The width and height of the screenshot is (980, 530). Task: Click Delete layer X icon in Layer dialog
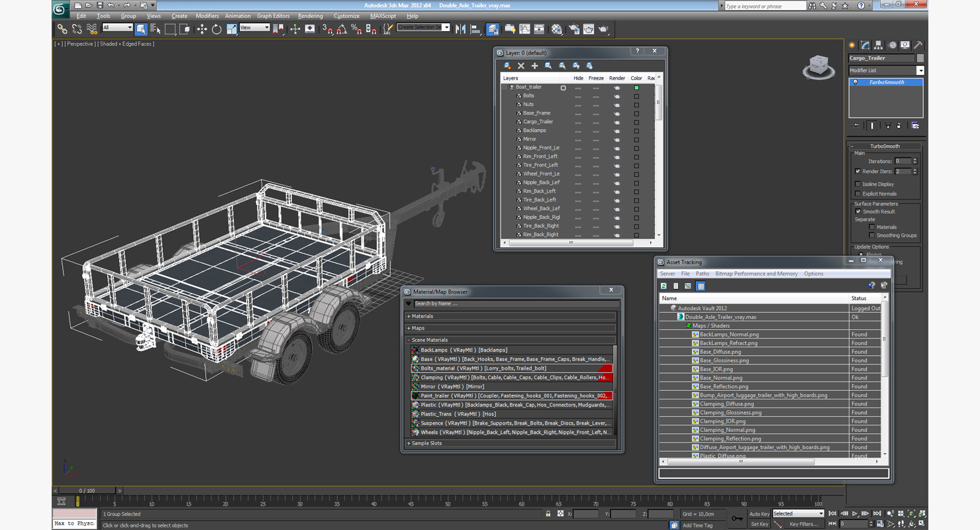pos(521,66)
